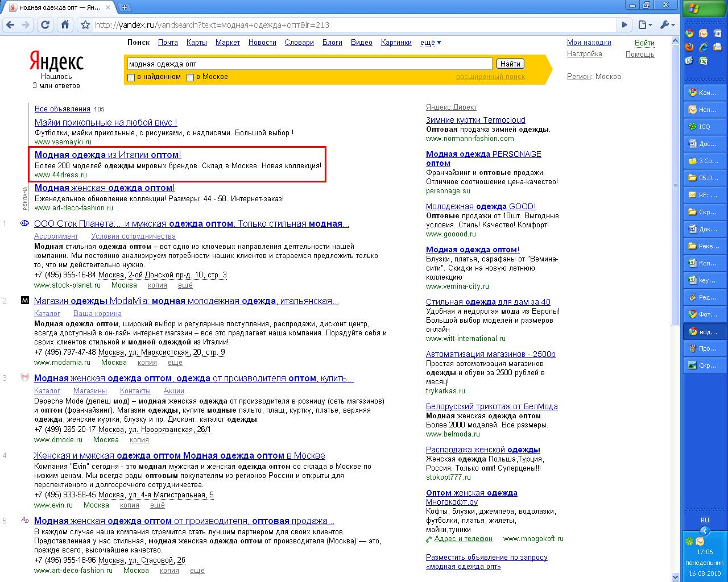
Task: Expand the 'ещё' services dropdown
Action: [431, 43]
